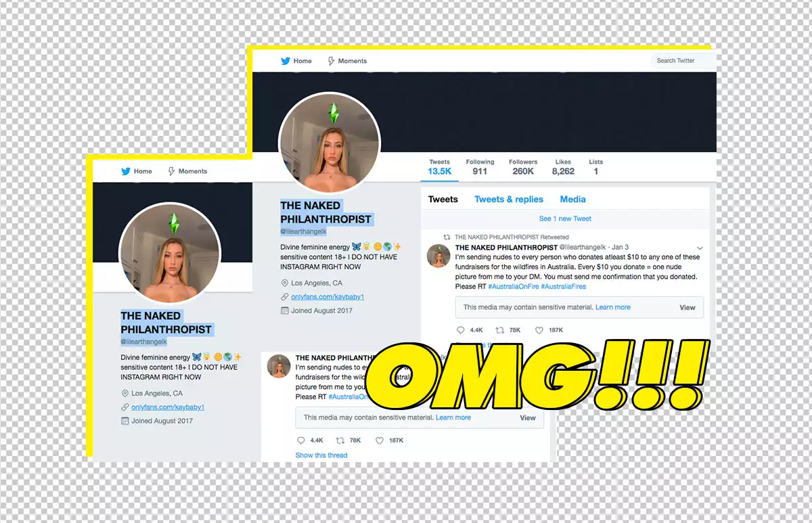812x523 pixels.
Task: Like the top tweet with 187K heart icon
Action: pos(539,330)
